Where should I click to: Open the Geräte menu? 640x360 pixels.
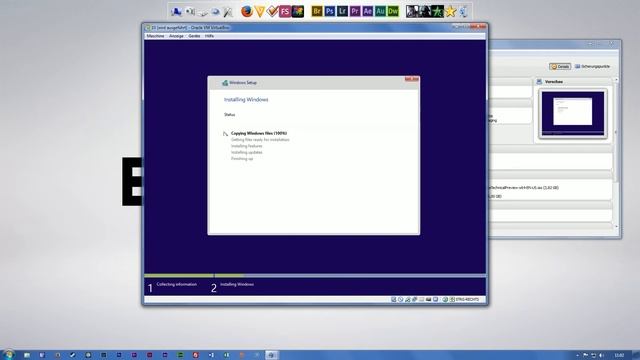tap(194, 36)
